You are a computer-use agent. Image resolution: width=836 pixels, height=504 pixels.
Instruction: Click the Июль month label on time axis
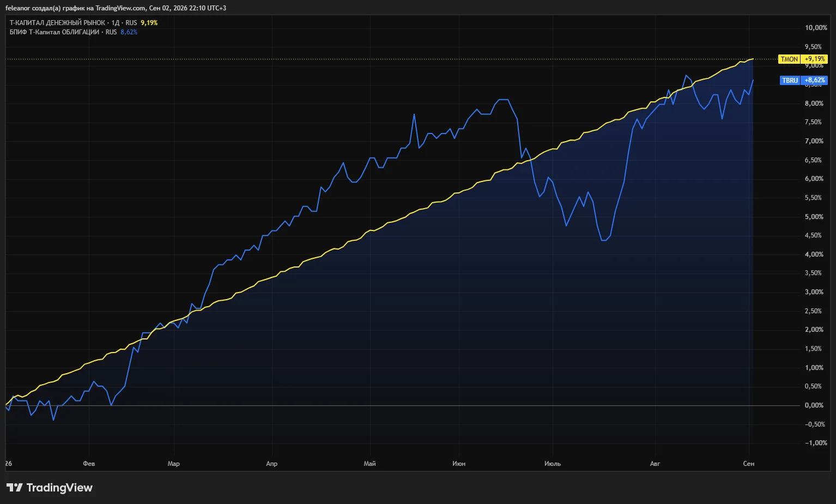(x=553, y=464)
